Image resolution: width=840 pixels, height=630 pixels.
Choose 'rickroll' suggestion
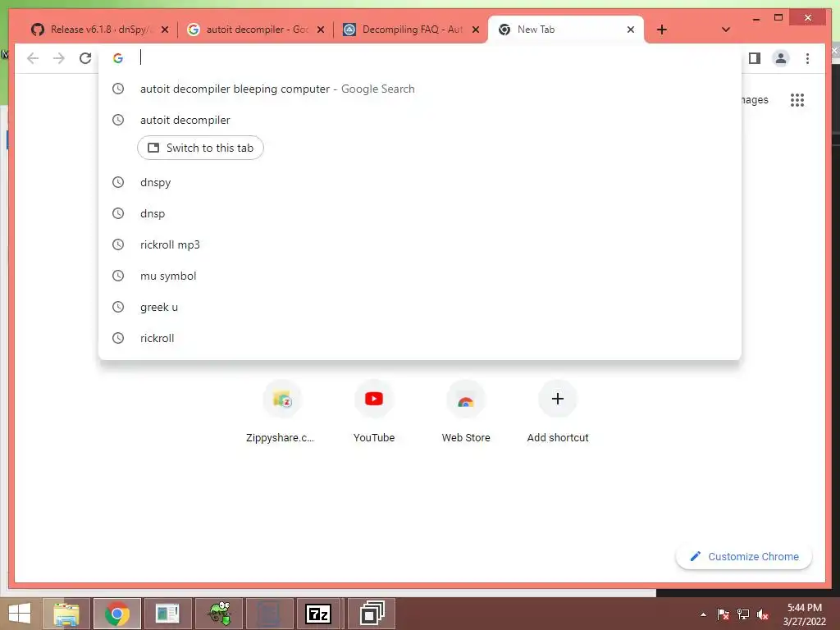point(420,338)
